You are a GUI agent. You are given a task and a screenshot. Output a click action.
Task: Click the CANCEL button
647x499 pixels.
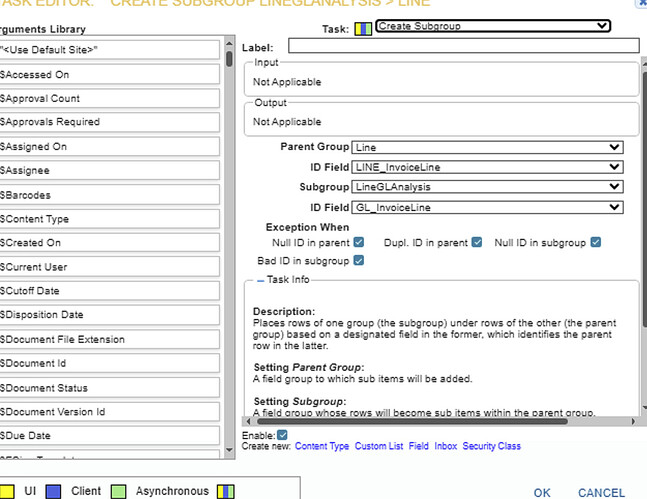601,493
